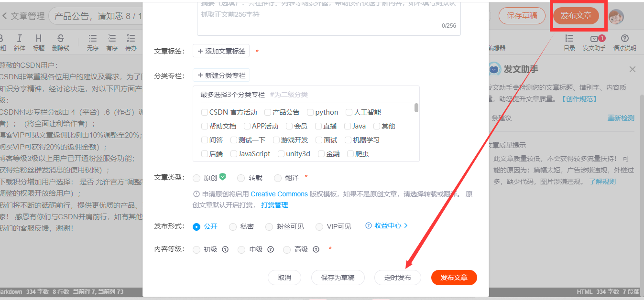Click 保存为草稿 in the dialog

[338, 278]
